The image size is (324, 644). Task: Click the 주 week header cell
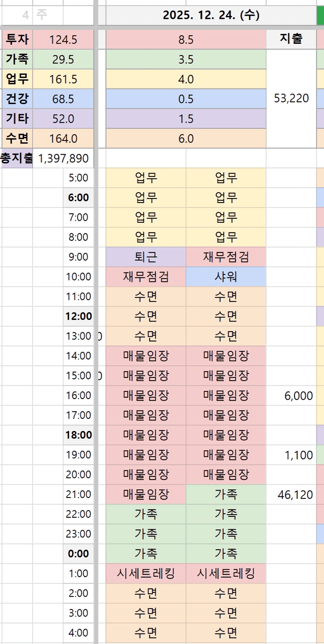coord(42,15)
